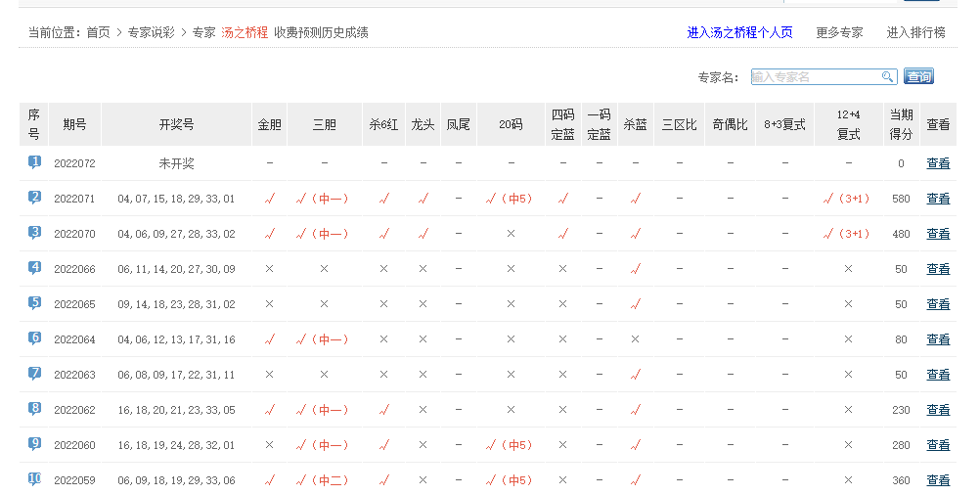Image resolution: width=980 pixels, height=495 pixels.
Task: Type in the 输入专家名 search field
Action: 816,77
